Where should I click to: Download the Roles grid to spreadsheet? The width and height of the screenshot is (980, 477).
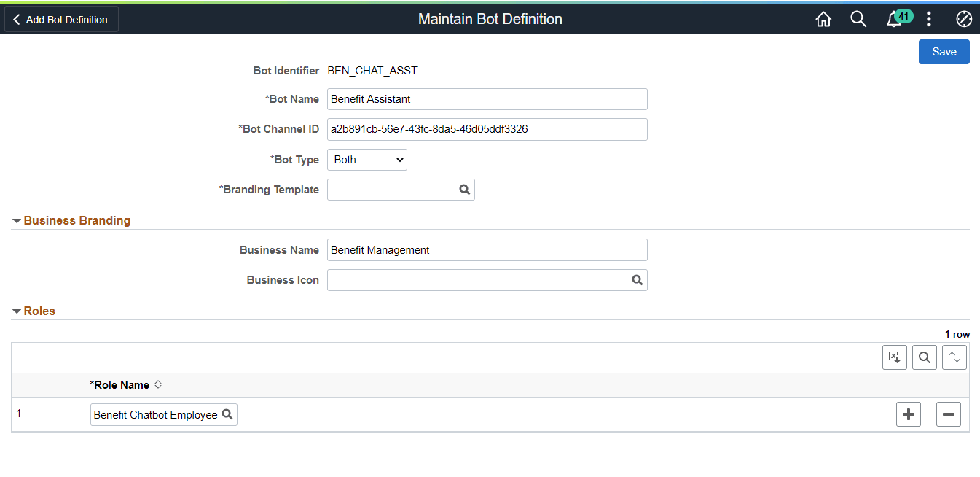[x=894, y=357]
